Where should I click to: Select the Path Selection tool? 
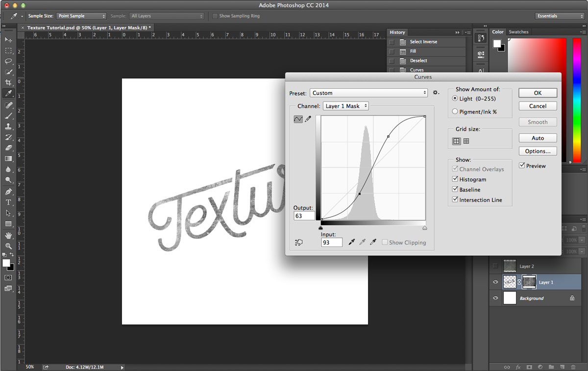pyautogui.click(x=8, y=213)
